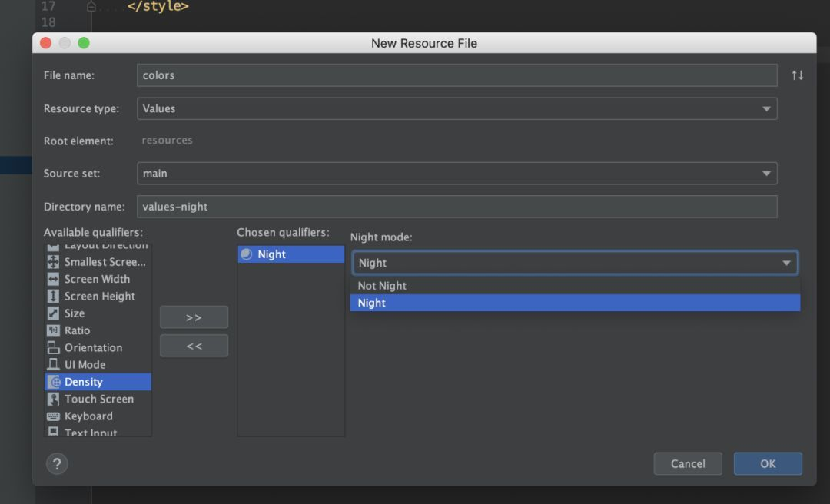830x504 pixels.
Task: Select the Touch Screen qualifier
Action: [99, 399]
